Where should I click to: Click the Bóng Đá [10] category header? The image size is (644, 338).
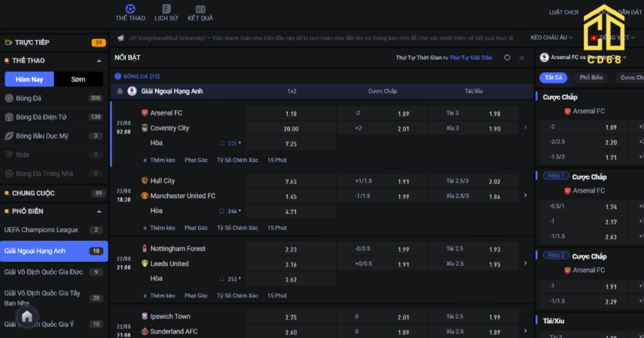pyautogui.click(x=137, y=76)
